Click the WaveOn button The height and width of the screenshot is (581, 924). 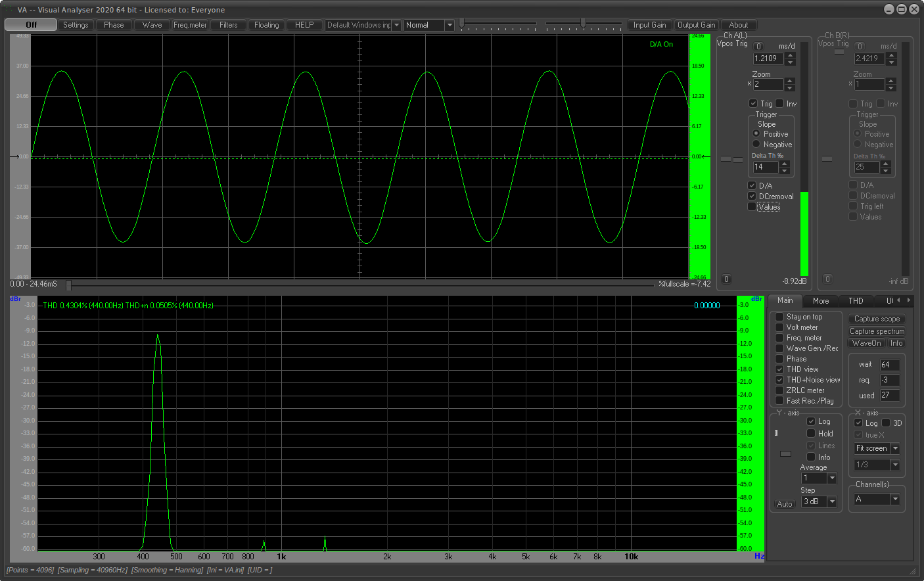coord(867,343)
